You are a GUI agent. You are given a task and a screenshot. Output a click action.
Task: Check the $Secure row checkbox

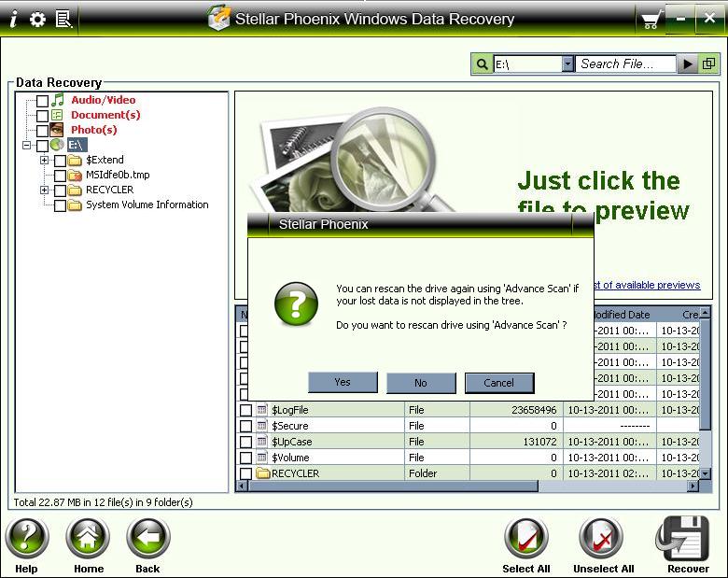tap(245, 426)
